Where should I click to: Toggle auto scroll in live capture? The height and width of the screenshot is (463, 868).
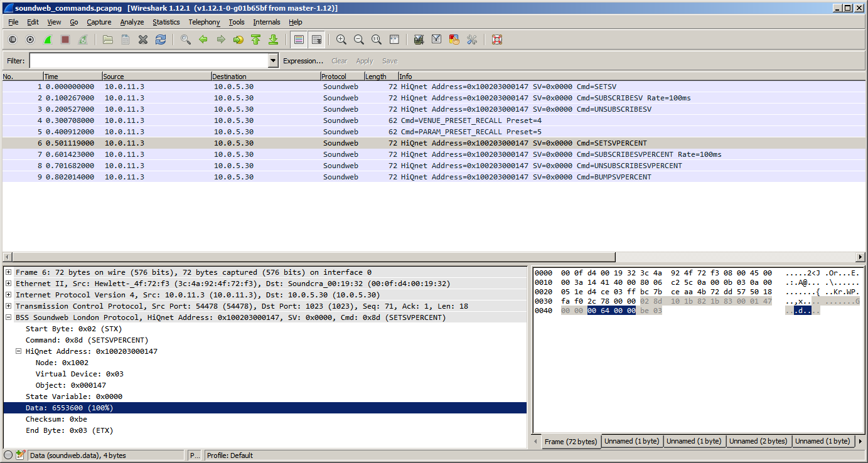(316, 40)
